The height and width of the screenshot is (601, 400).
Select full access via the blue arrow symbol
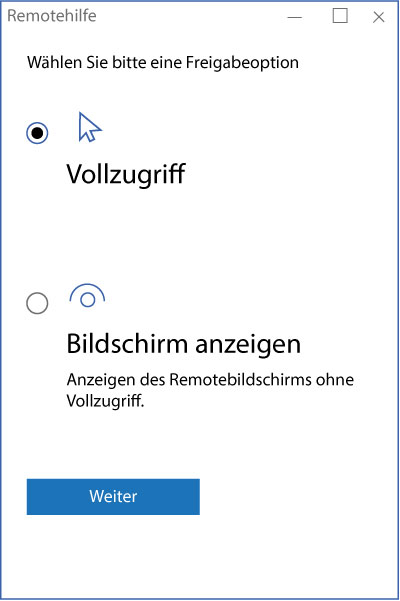click(90, 127)
